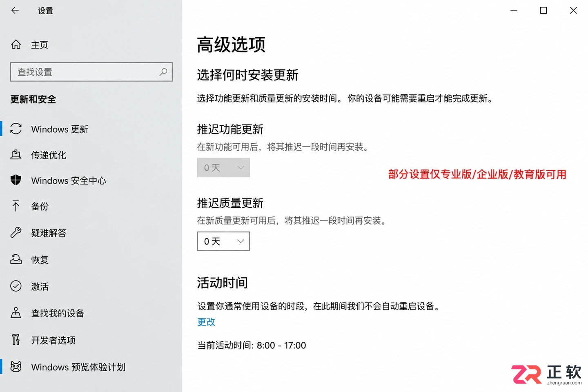Click the 高级选项 page title
The width and height of the screenshot is (588, 392).
tap(231, 45)
